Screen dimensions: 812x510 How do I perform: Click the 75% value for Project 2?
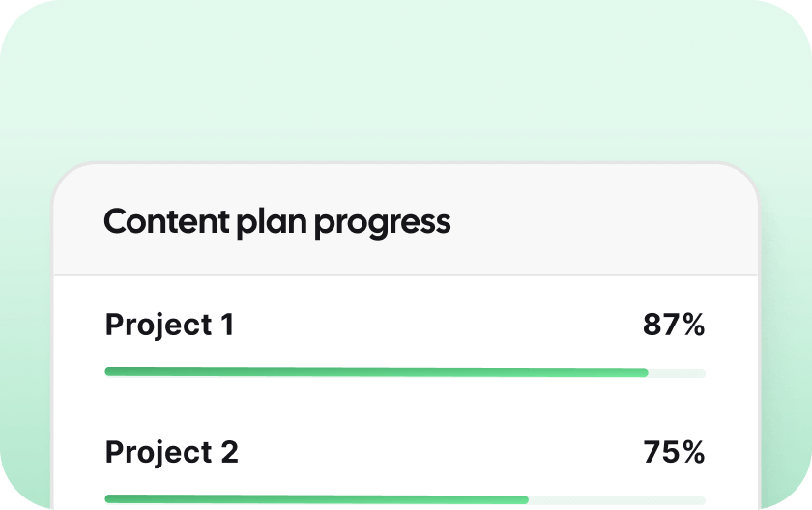point(674,452)
